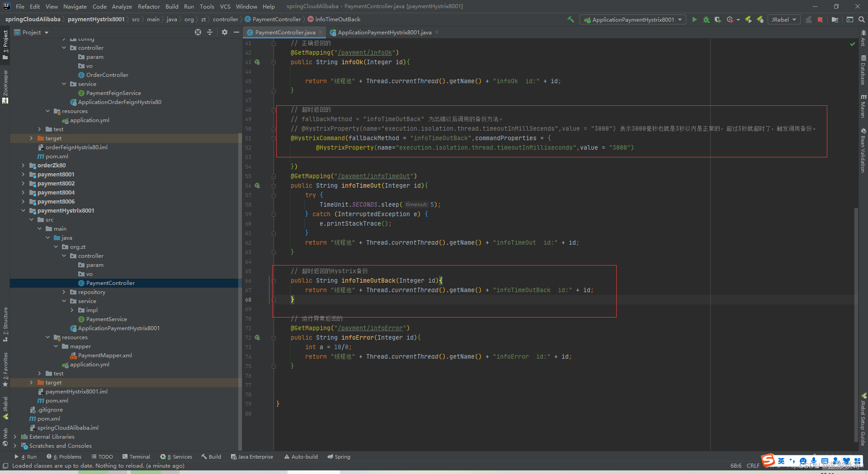The height and width of the screenshot is (474, 868).
Task: Open Zookeeper side tool window
Action: point(5,87)
